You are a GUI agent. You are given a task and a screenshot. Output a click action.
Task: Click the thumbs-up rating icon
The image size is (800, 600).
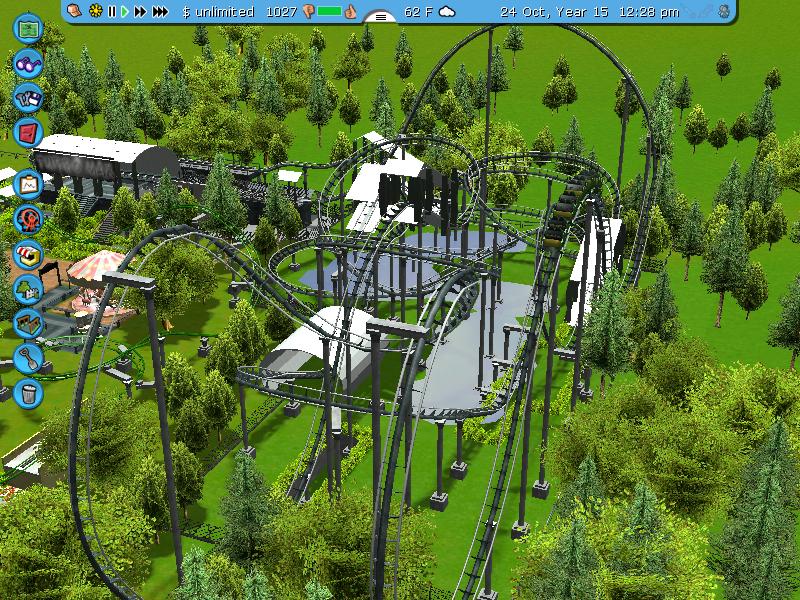(x=350, y=11)
